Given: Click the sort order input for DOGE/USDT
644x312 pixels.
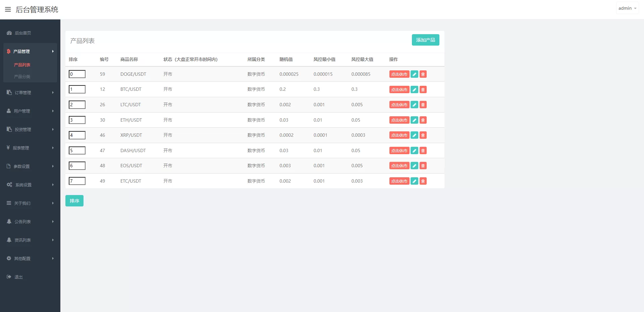Looking at the screenshot, I should tap(77, 74).
